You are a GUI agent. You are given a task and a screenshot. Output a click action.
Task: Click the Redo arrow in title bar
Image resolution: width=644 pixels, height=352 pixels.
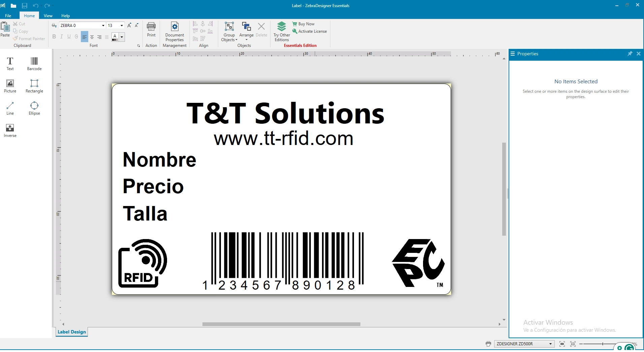point(47,6)
